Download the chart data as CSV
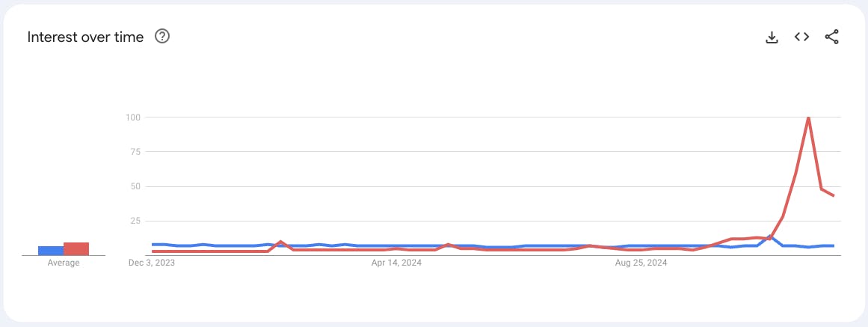 pos(772,37)
